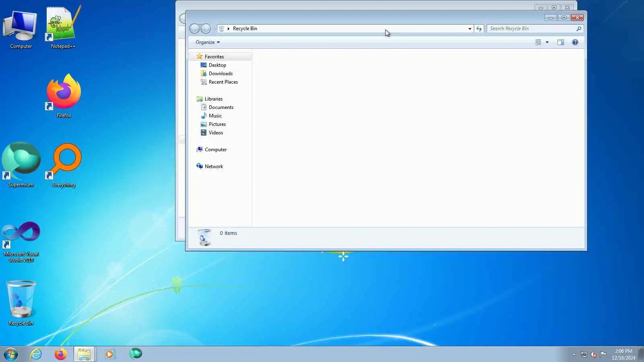Screen dimensions: 644x362
Task: Click the Recycle Bin details pane icon
Action: click(204, 237)
